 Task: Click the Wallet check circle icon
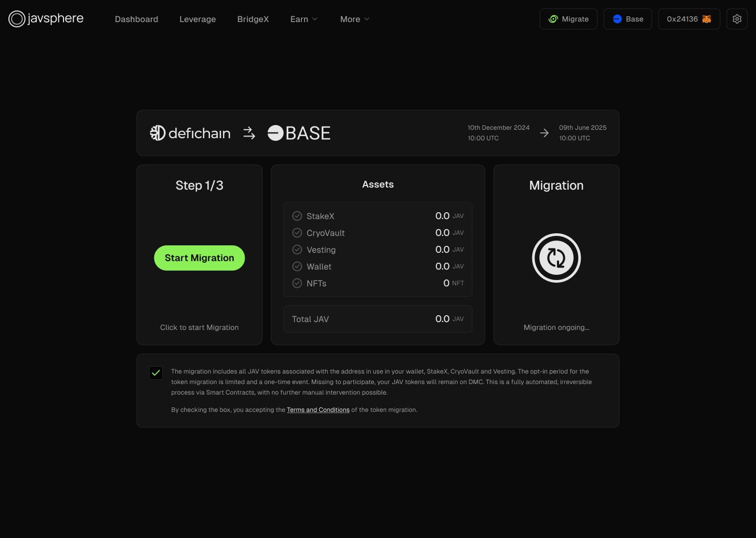coord(297,266)
